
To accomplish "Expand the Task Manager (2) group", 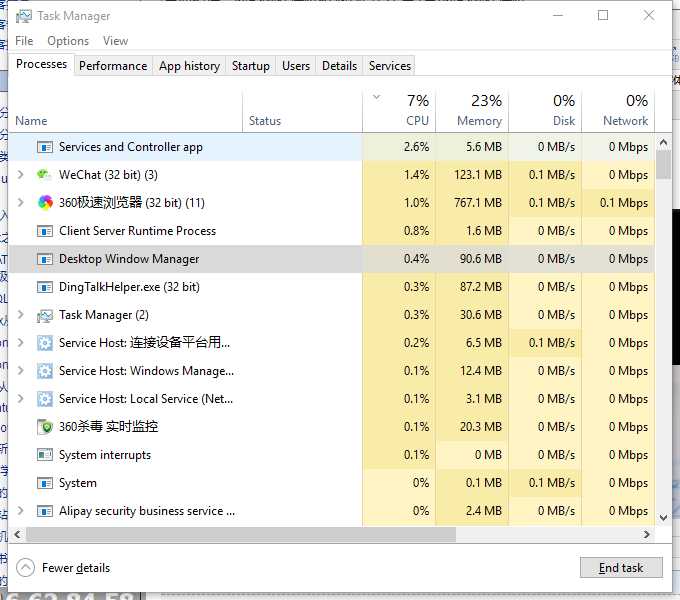I will (20, 315).
